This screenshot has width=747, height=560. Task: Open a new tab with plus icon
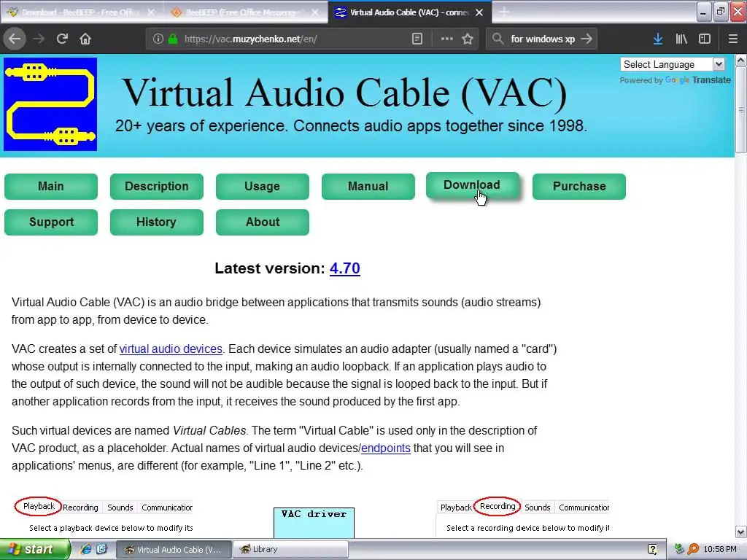(503, 12)
